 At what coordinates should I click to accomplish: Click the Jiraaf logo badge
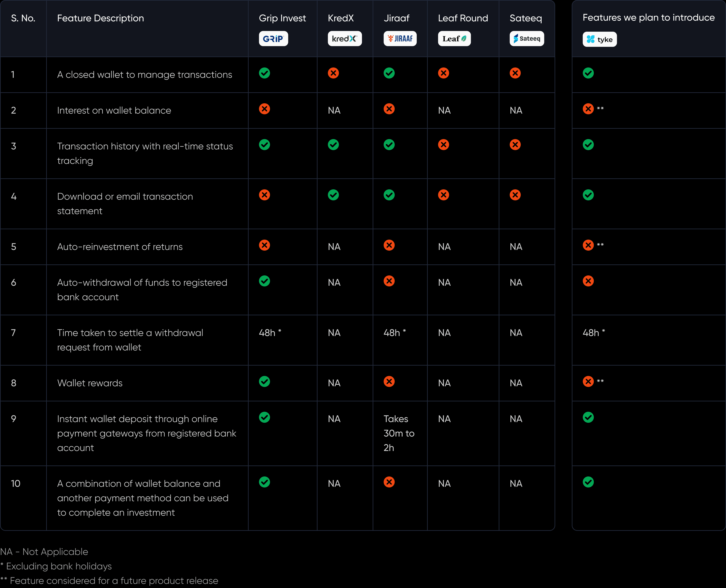[x=400, y=39]
